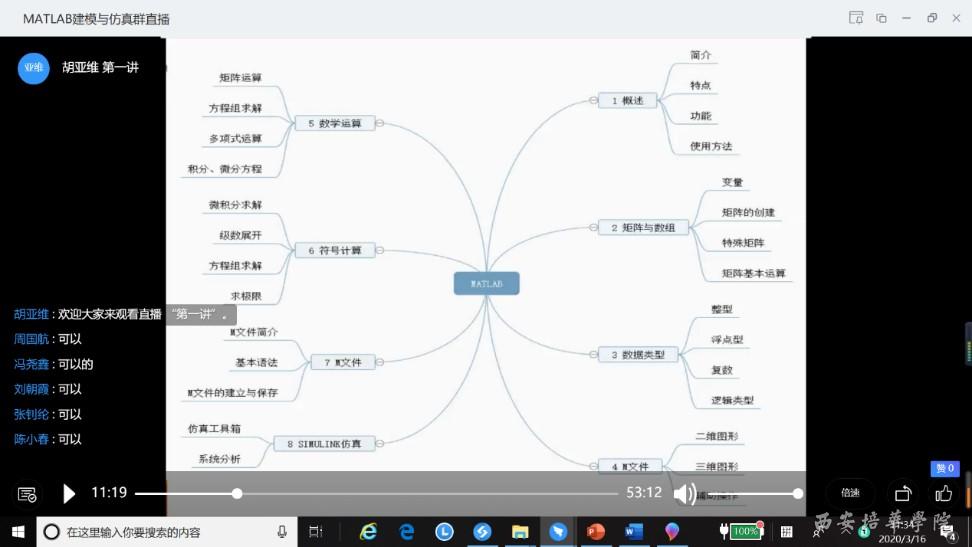The image size is (972, 547).
Task: Open the notification window icon in title bar
Action: 855,18
